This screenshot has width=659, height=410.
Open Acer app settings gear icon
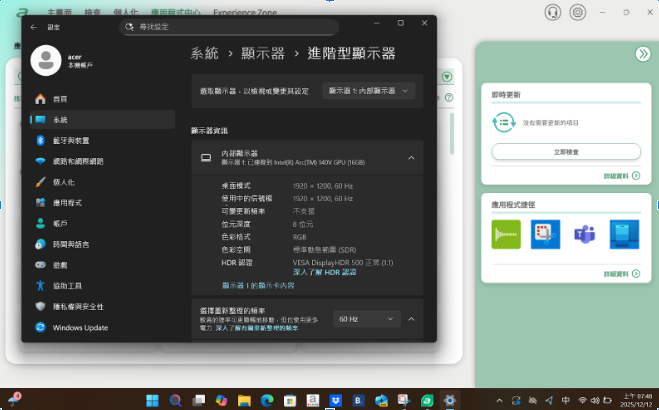577,12
